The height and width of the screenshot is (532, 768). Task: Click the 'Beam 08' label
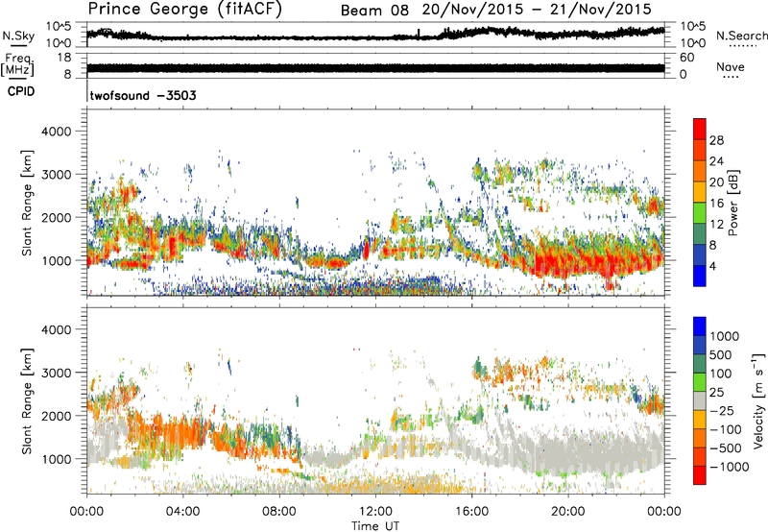pyautogui.click(x=374, y=11)
